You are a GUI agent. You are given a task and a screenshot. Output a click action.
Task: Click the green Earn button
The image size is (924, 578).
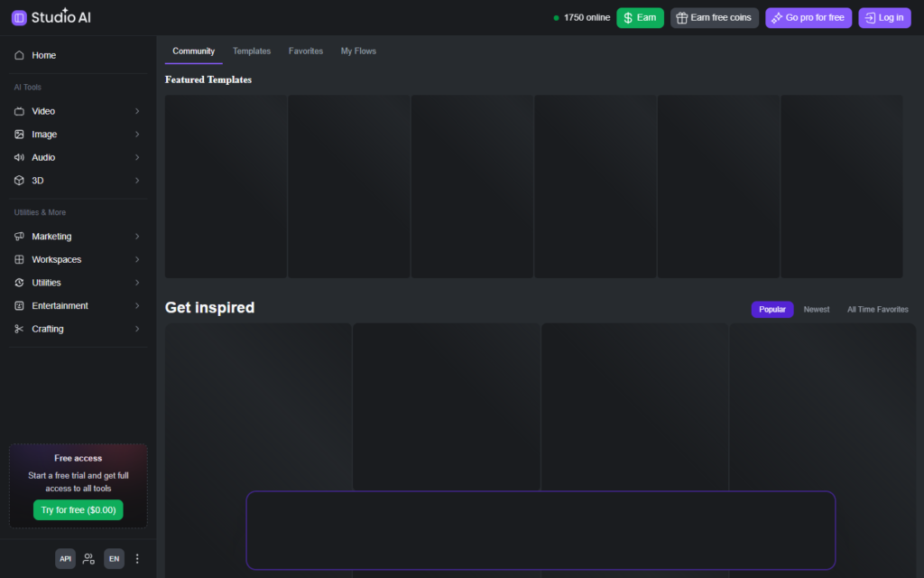coord(640,18)
